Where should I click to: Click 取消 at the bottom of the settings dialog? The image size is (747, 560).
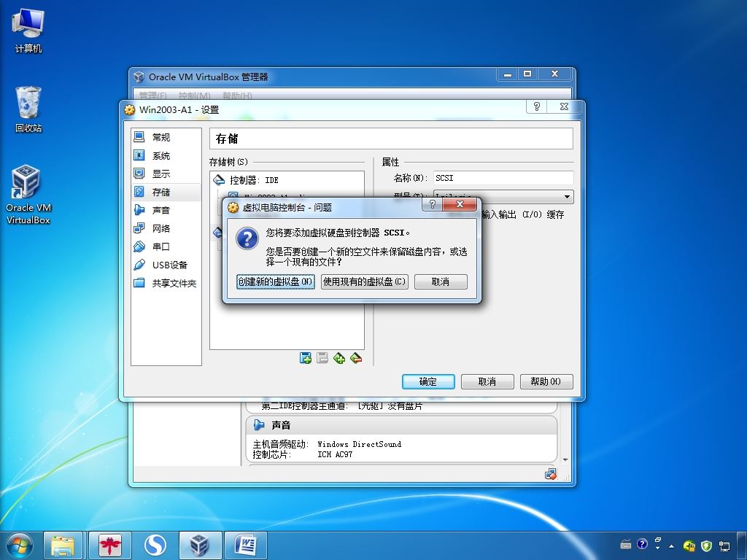pos(487,381)
